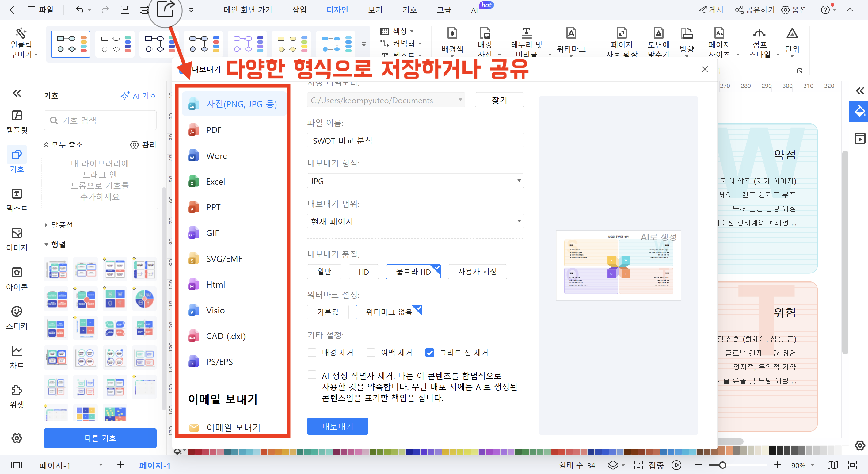Expand the 현재 페이지 export range dropdown

pos(415,221)
